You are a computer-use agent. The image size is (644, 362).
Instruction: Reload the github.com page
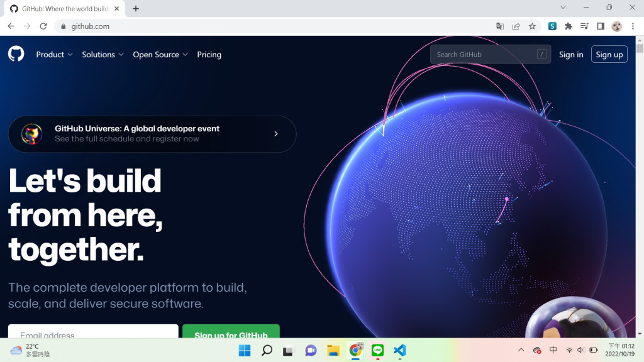coord(43,26)
